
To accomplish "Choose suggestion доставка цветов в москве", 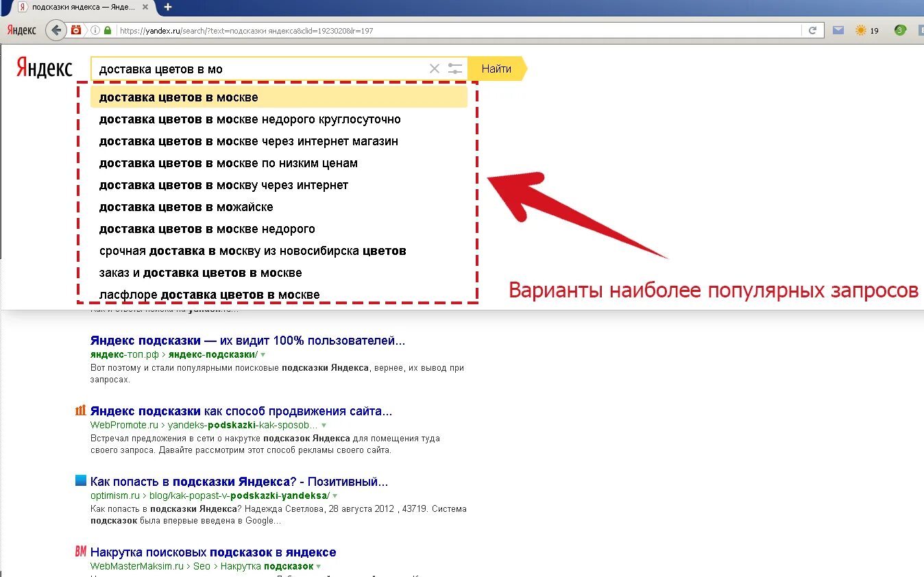I will pyautogui.click(x=279, y=97).
